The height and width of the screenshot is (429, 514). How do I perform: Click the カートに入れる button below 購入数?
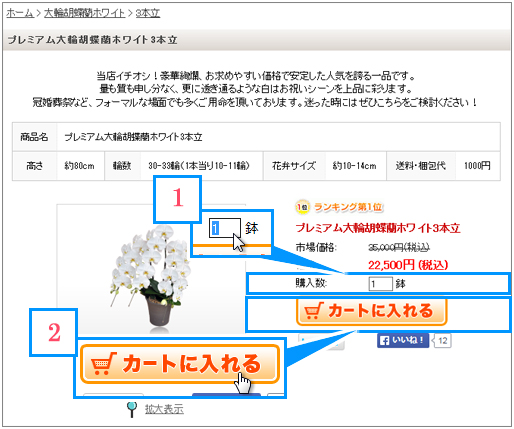pos(371,311)
